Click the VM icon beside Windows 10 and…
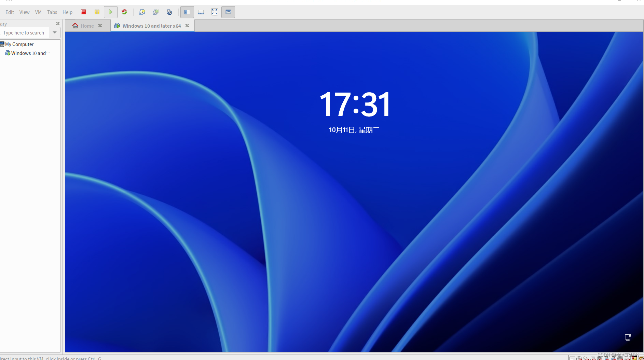The width and height of the screenshot is (644, 360). (x=8, y=53)
